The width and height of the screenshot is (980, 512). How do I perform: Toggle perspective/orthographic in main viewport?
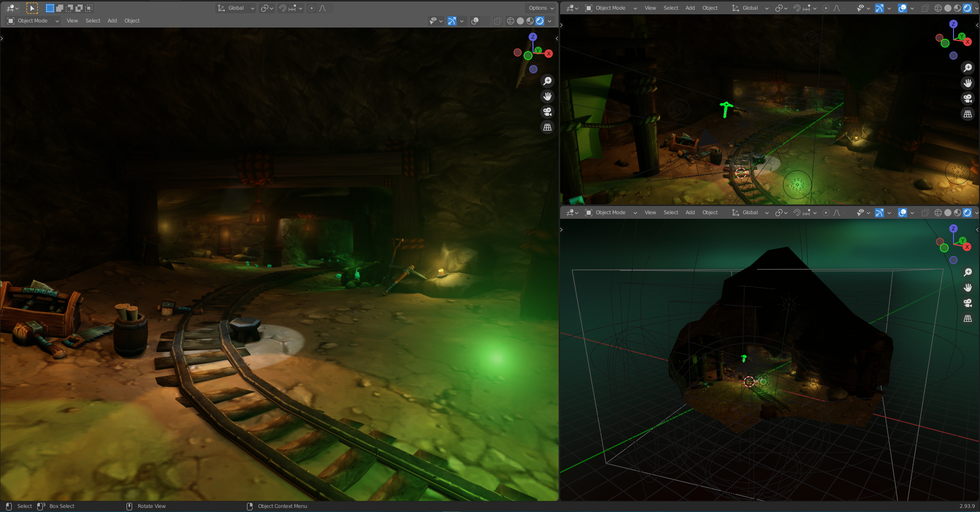coord(547,127)
